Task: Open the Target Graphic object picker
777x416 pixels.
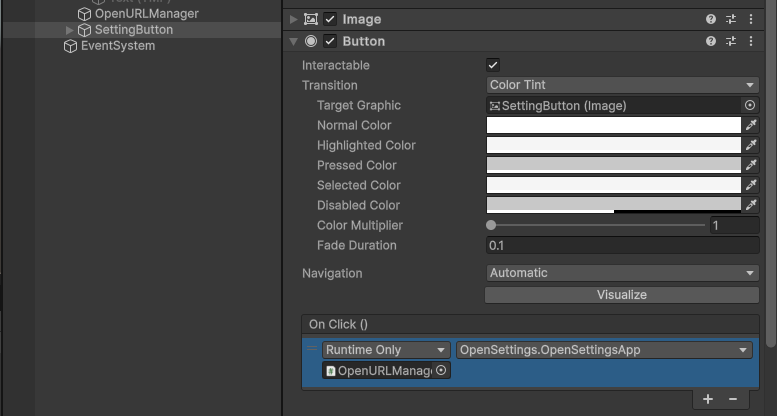Action: pyautogui.click(x=750, y=105)
